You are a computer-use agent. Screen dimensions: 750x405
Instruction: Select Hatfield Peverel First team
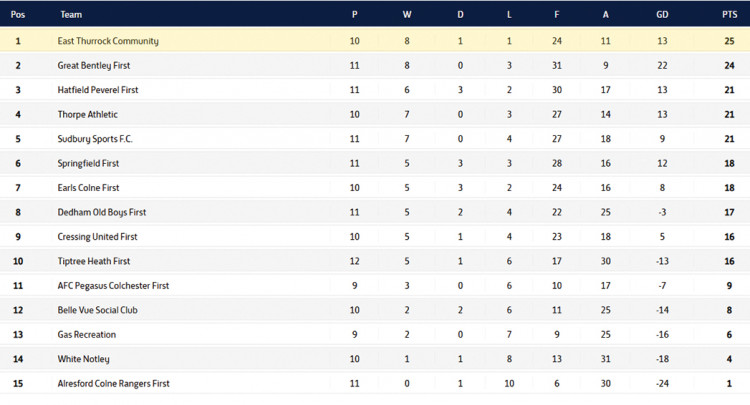pos(98,90)
